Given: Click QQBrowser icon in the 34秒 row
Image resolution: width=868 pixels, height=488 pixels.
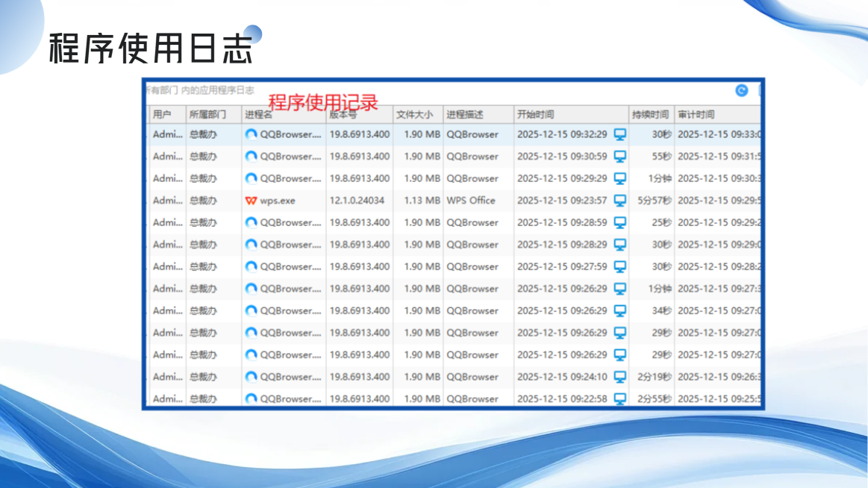Looking at the screenshot, I should tap(252, 311).
